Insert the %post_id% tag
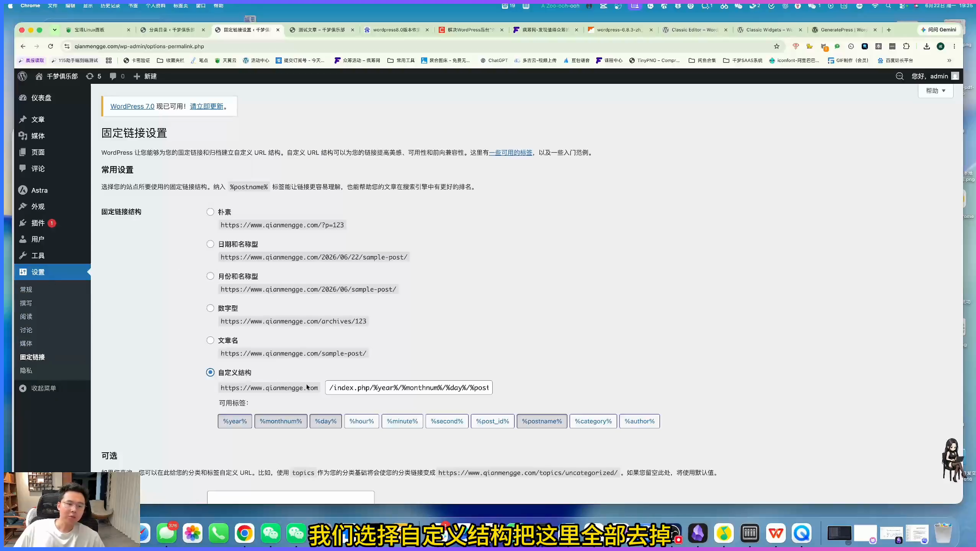 (493, 421)
